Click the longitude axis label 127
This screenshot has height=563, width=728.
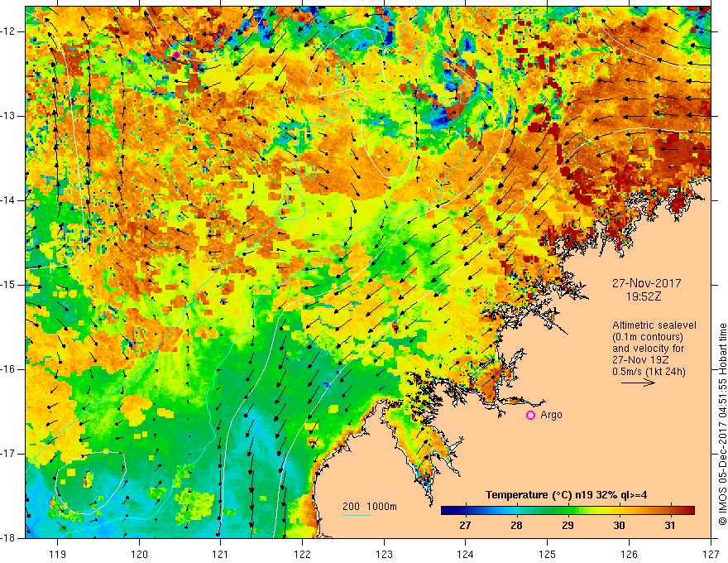(x=711, y=554)
